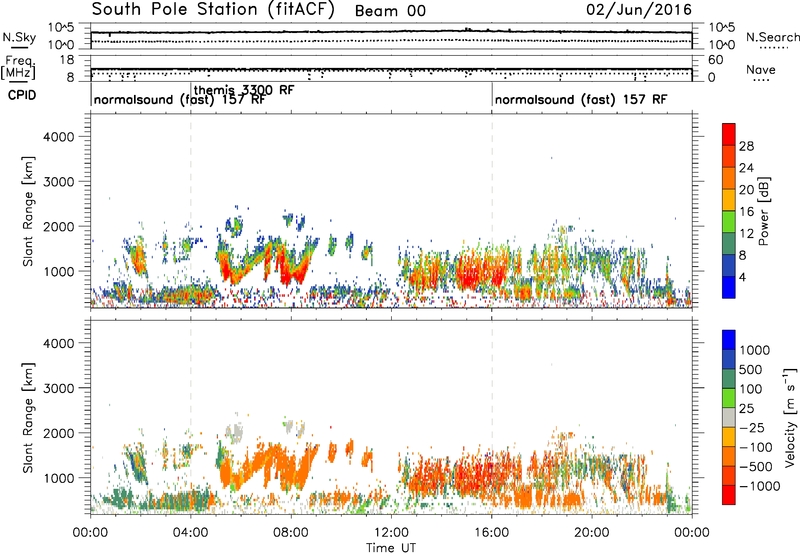Viewport: 800px width, 554px height.
Task: Click the 08:00 time tick label
Action: click(x=291, y=533)
